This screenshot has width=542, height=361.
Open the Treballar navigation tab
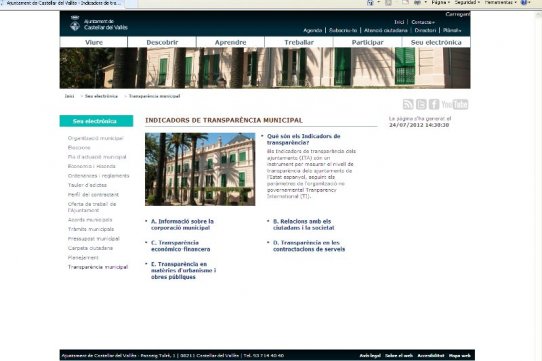pos(299,42)
